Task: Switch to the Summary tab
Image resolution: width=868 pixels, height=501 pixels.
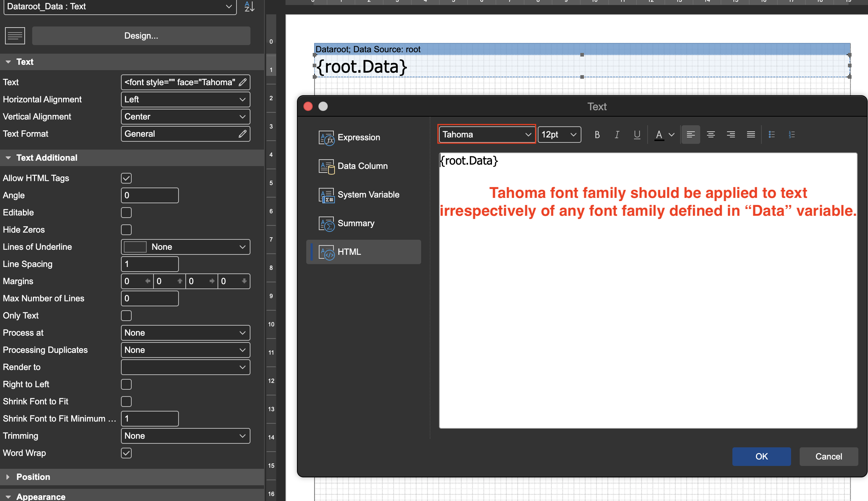Action: point(364,223)
